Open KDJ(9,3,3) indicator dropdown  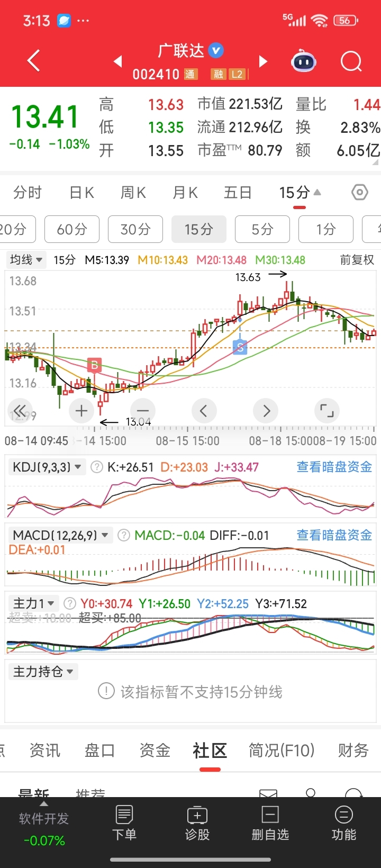[x=47, y=467]
